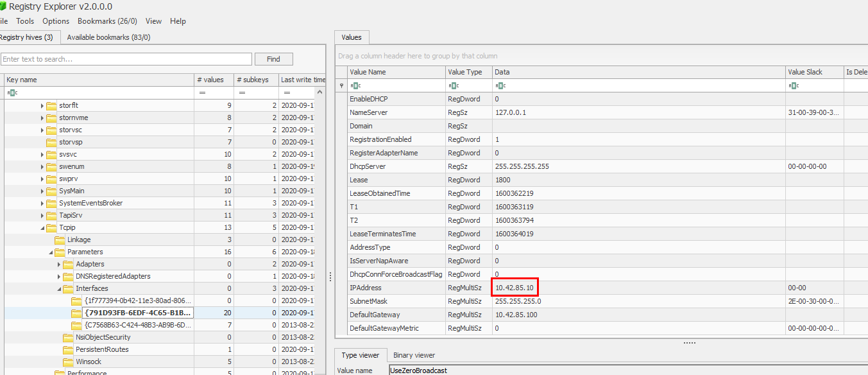Sort by the Value Type column header
The height and width of the screenshot is (375, 868).
point(465,72)
